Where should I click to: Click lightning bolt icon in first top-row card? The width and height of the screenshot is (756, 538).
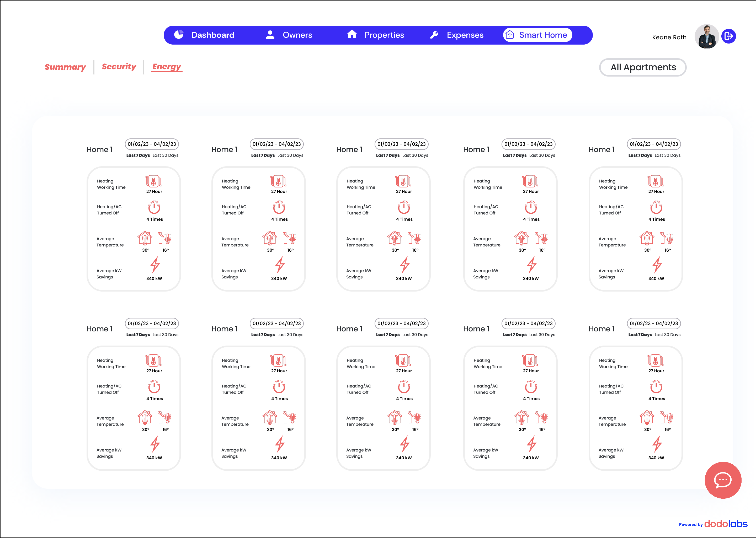pyautogui.click(x=155, y=265)
